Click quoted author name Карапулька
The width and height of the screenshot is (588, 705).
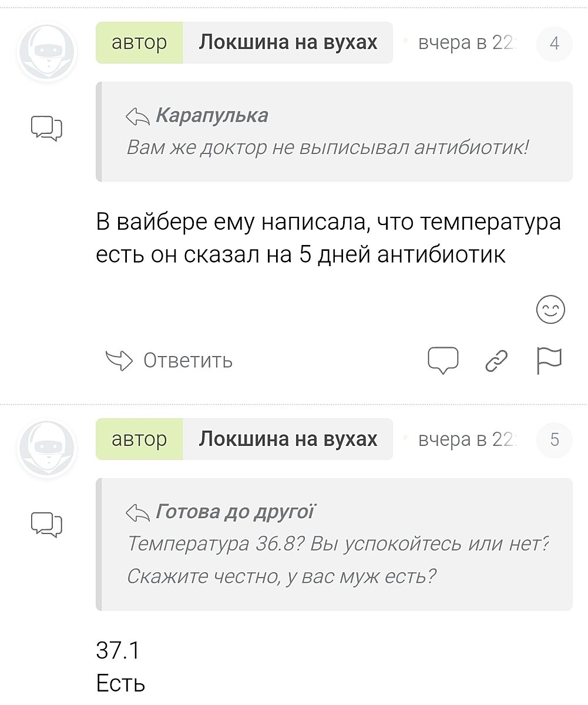(x=211, y=116)
